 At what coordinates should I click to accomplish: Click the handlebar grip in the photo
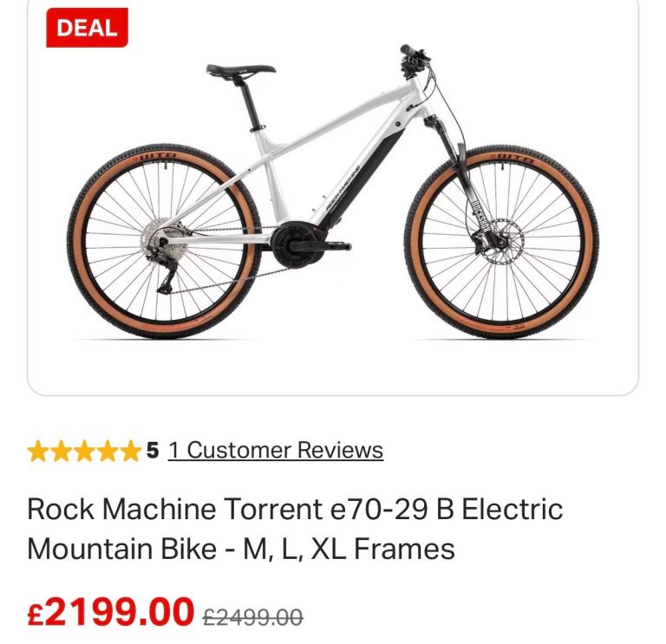click(x=407, y=49)
